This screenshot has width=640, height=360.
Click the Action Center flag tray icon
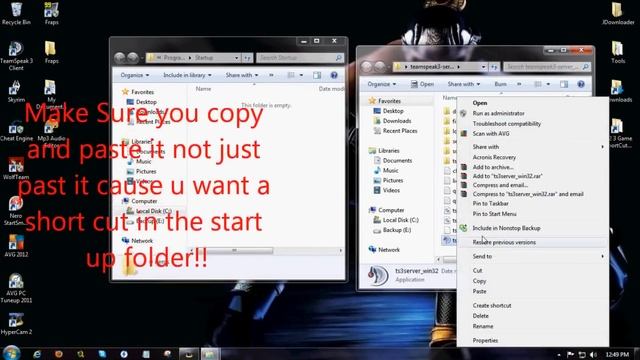click(570, 355)
